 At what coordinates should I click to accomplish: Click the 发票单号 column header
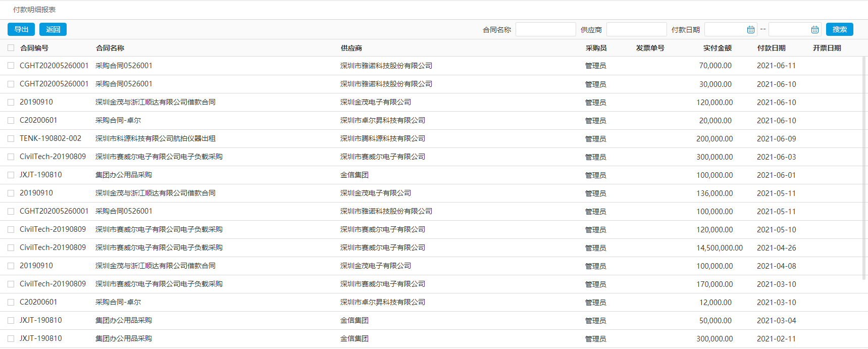coord(650,48)
